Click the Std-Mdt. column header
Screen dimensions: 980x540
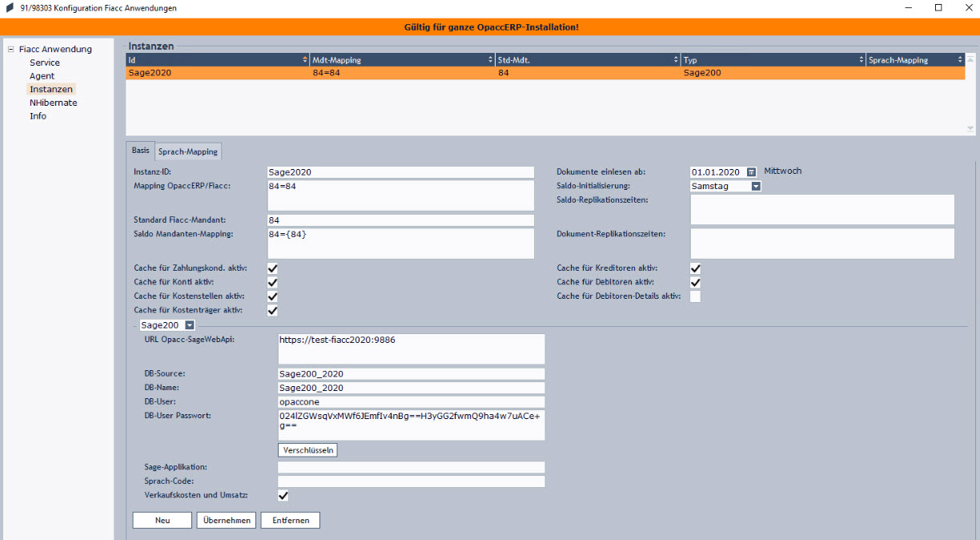click(588, 60)
